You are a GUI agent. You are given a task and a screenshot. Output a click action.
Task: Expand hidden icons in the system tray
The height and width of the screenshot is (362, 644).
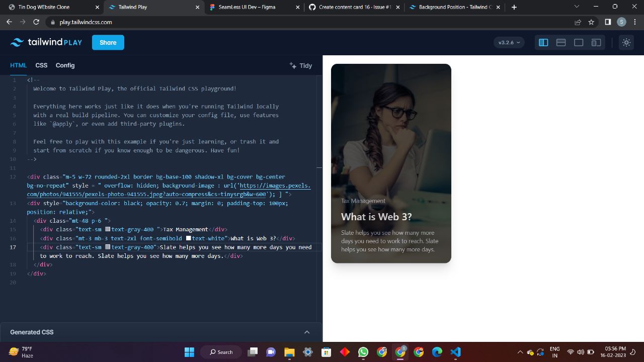[520, 352]
